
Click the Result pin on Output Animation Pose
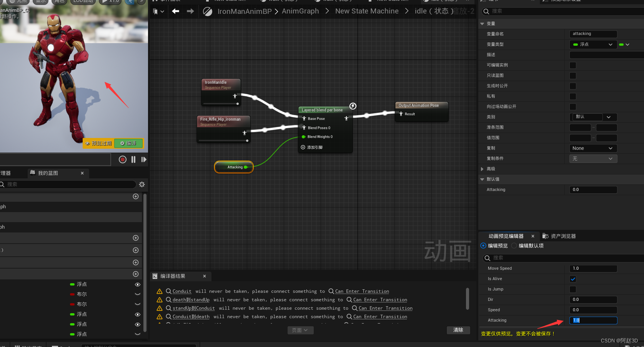pos(401,114)
